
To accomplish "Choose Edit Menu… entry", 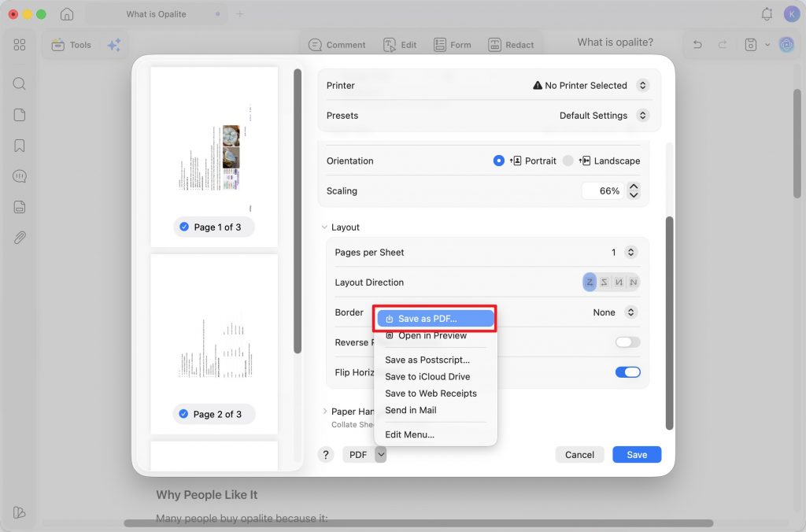I will pyautogui.click(x=435, y=434).
